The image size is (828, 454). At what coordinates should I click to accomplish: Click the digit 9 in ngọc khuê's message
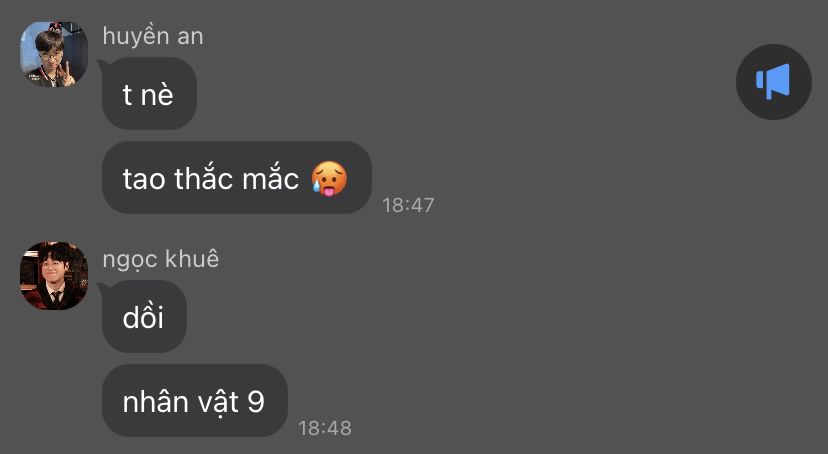pos(256,402)
